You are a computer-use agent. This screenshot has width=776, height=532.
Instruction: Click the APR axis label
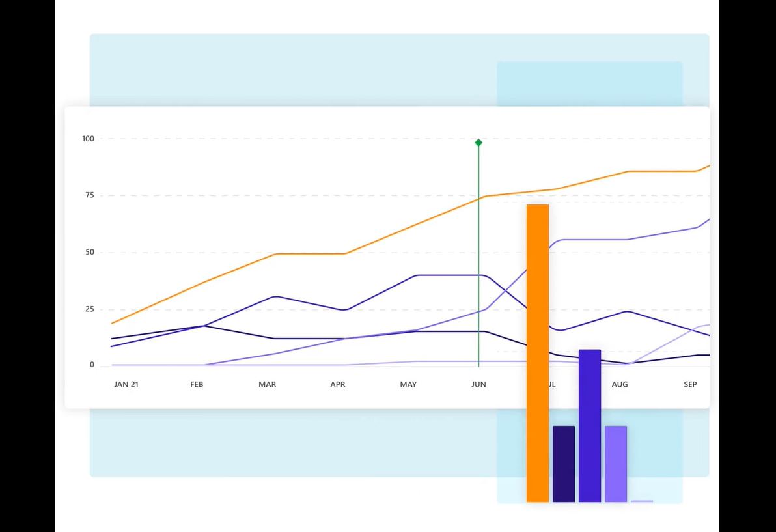[337, 384]
